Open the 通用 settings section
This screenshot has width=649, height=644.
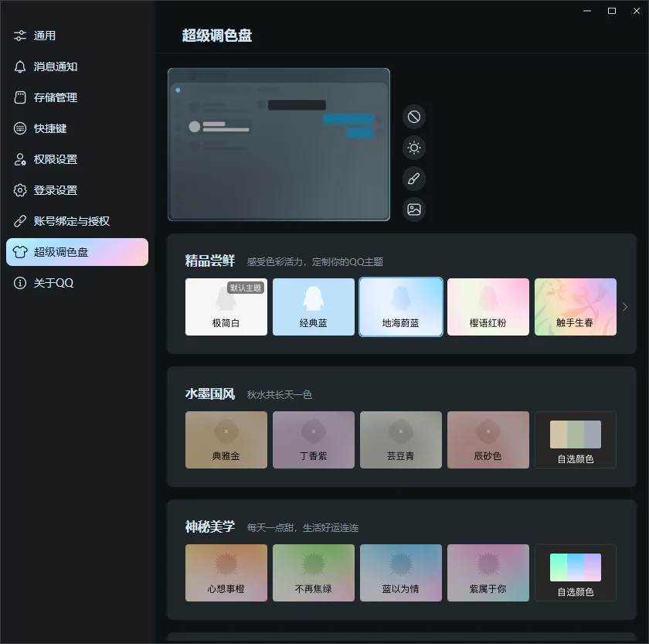click(77, 36)
